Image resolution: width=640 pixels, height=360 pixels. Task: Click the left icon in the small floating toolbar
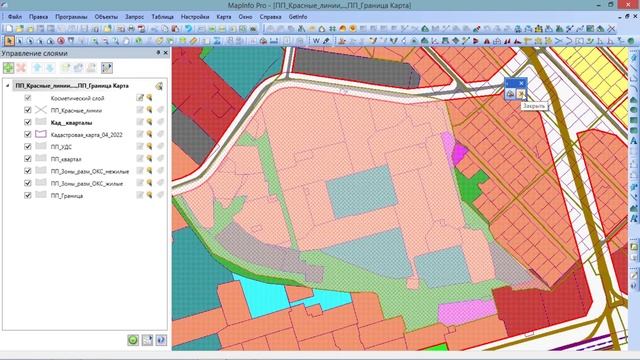[x=510, y=94]
